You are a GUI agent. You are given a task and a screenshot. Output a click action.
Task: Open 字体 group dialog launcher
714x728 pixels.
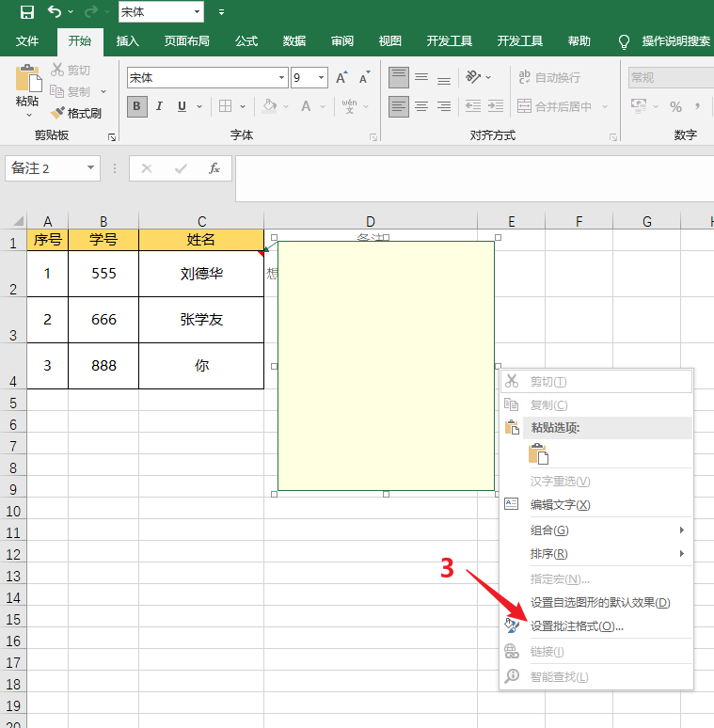click(373, 137)
